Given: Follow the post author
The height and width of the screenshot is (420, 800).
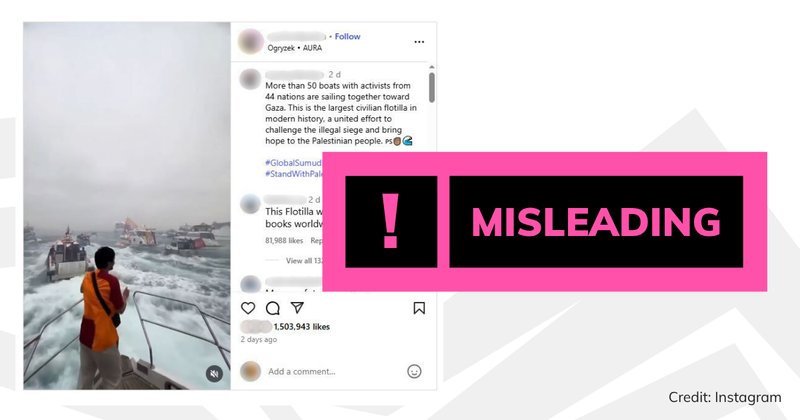Looking at the screenshot, I should (x=347, y=36).
